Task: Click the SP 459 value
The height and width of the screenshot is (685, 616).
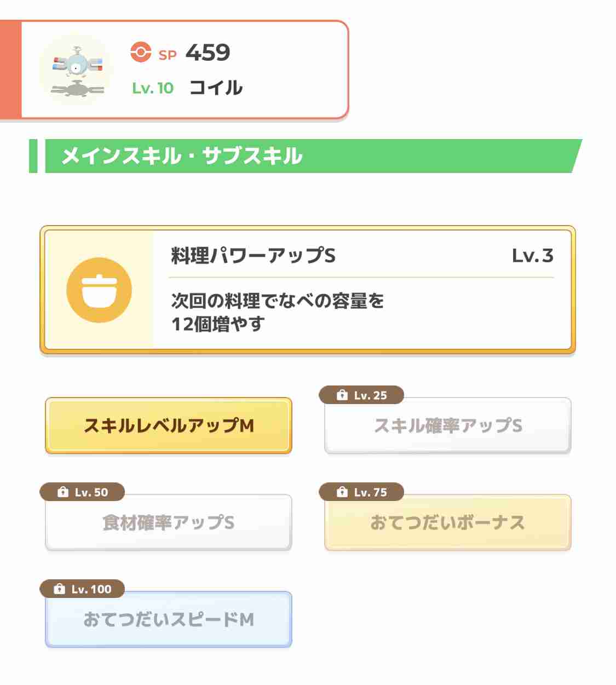Action: tap(208, 53)
